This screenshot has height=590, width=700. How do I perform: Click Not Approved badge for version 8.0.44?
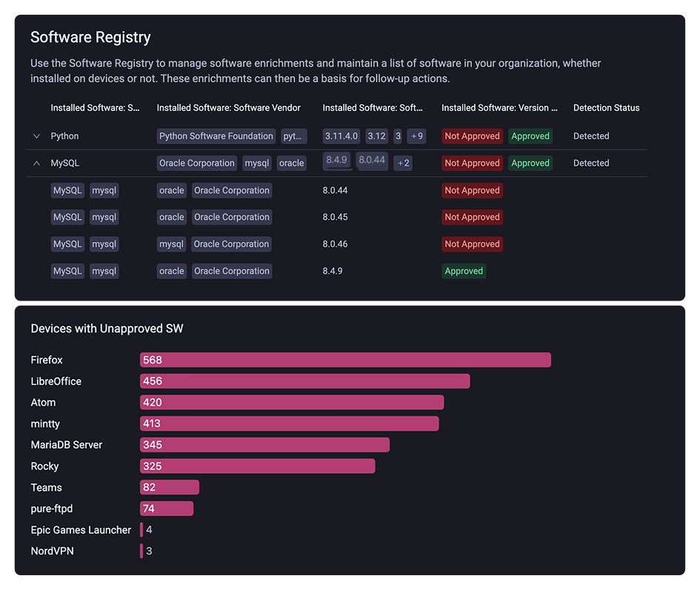click(473, 190)
